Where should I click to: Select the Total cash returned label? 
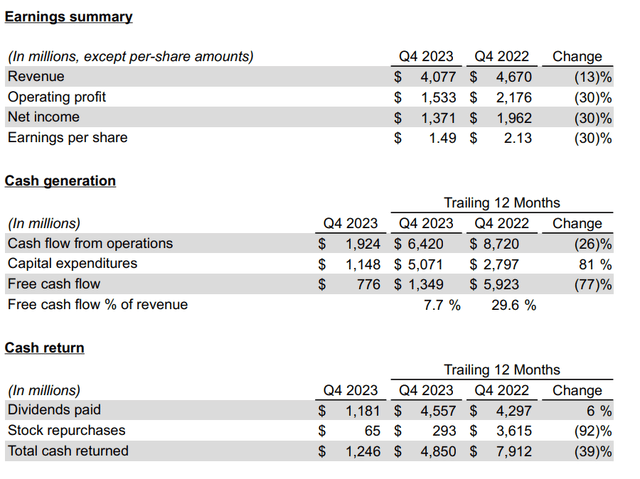(68, 451)
